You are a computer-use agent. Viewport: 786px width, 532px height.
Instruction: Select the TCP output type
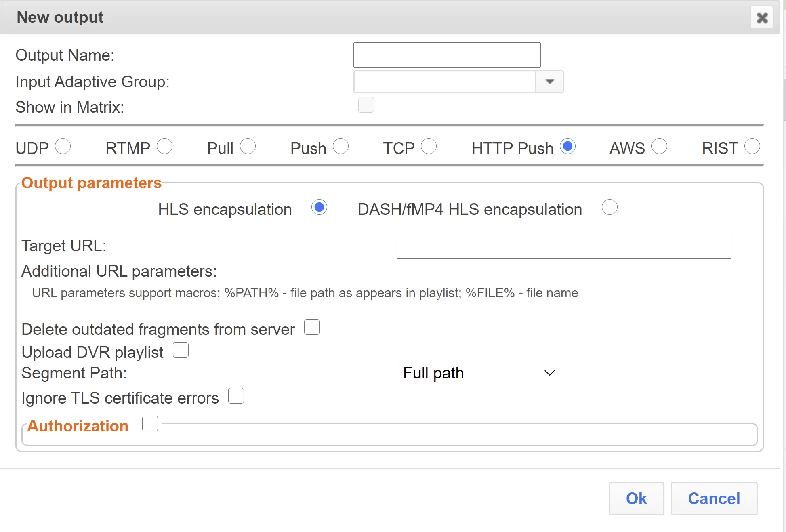point(429,146)
